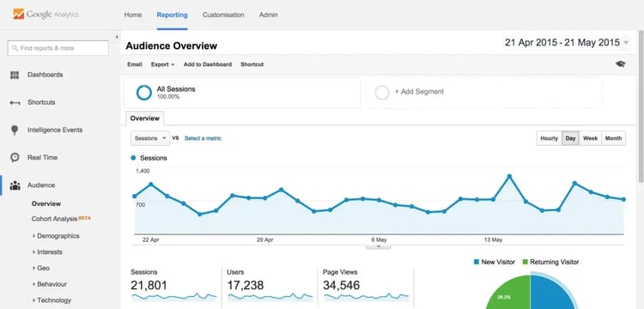Image resolution: width=644 pixels, height=309 pixels.
Task: Open the graduation cap education icon
Action: click(x=620, y=64)
